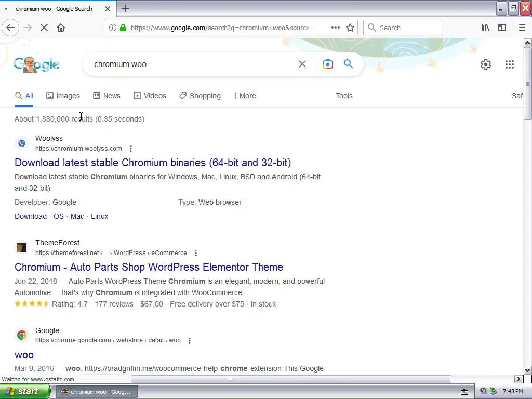
Task: Submit search with magnifier icon
Action: click(x=348, y=63)
